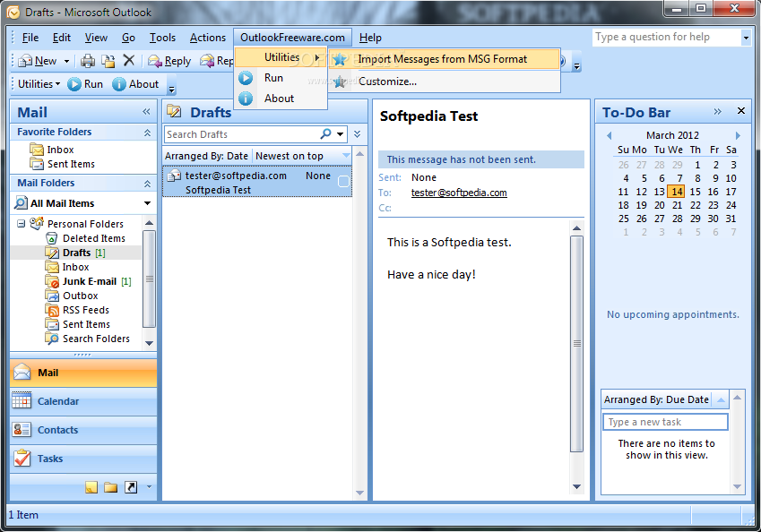
Task: Open the Tools menu
Action: tap(162, 38)
